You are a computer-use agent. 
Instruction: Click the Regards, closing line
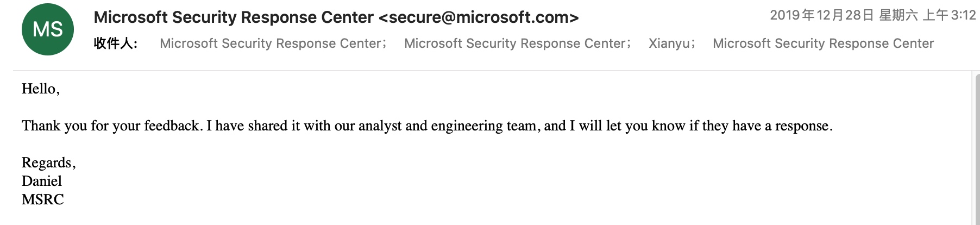point(48,162)
